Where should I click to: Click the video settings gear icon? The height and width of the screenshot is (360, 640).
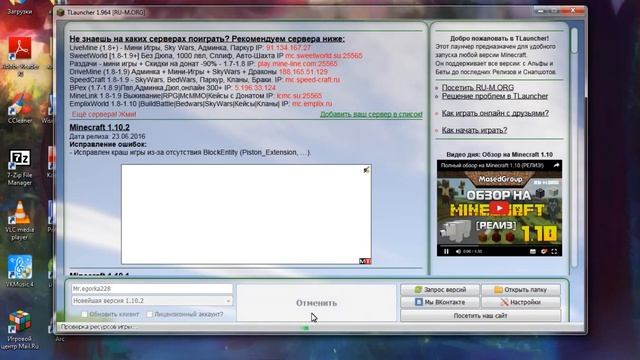click(544, 251)
